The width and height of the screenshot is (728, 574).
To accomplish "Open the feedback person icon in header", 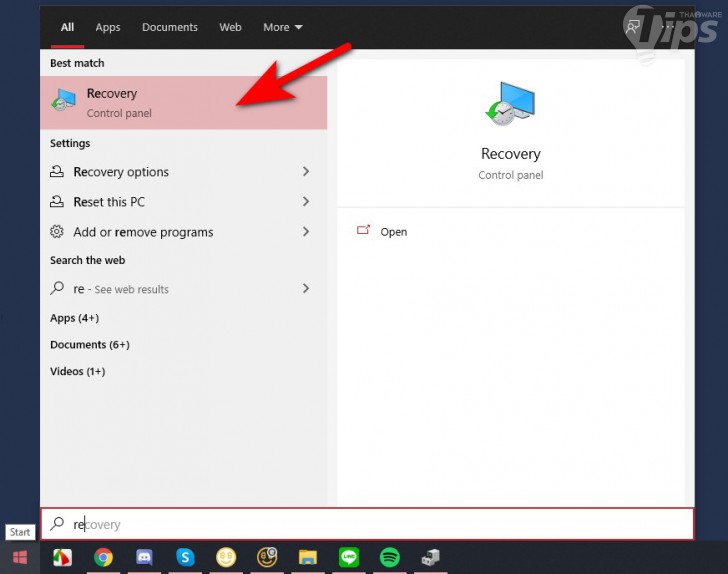I will click(x=632, y=27).
